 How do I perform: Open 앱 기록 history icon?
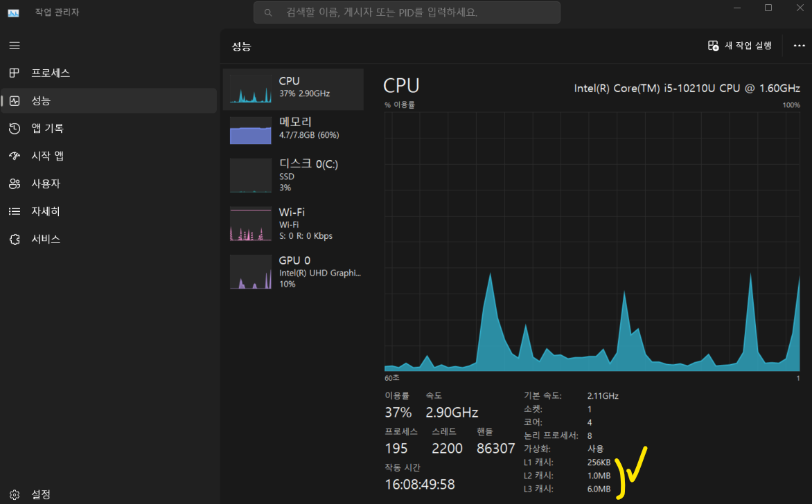[x=15, y=128]
